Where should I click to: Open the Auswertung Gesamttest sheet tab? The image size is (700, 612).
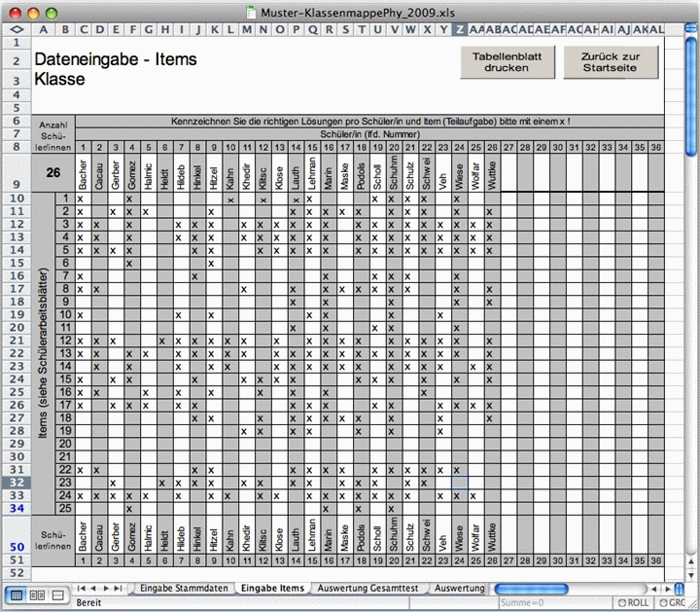point(367,589)
